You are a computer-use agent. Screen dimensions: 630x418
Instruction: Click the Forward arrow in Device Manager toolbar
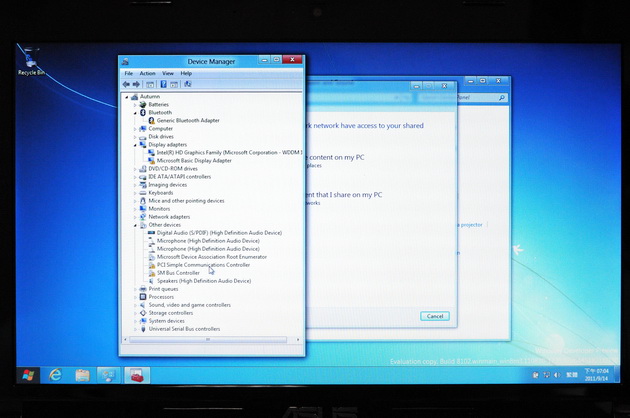click(x=136, y=84)
